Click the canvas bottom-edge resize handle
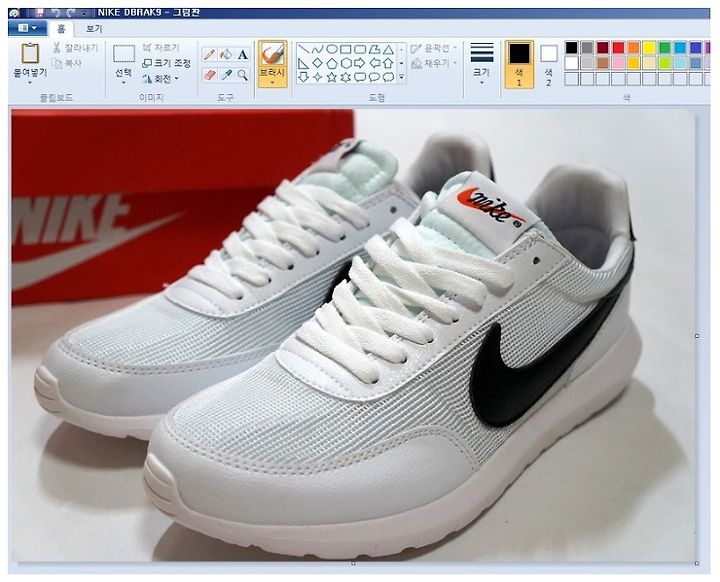This screenshot has height=582, width=720. click(x=353, y=563)
